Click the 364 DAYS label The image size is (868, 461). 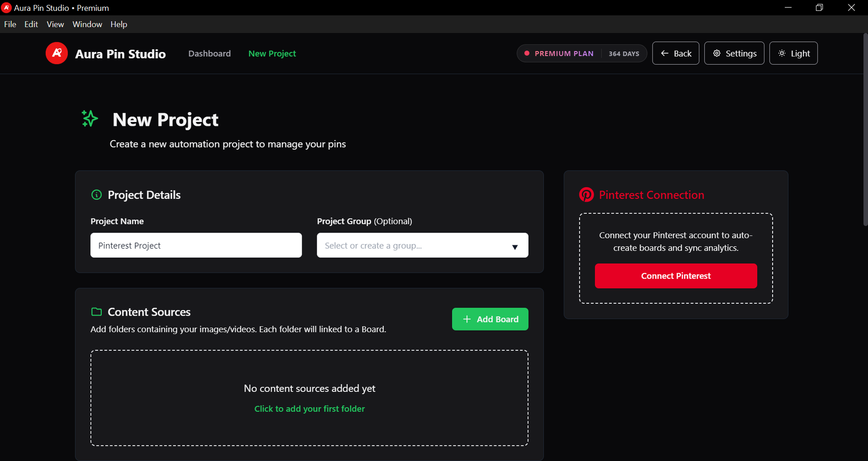(x=624, y=54)
